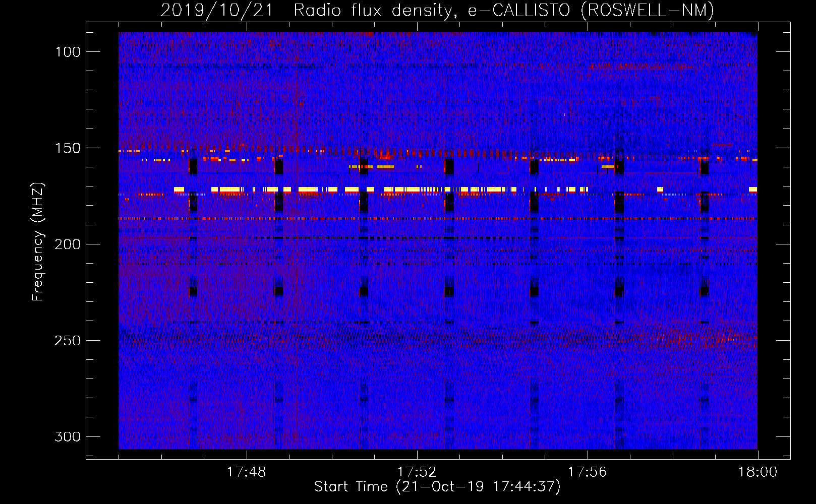Click the '300' frequency tick label

pos(68,436)
